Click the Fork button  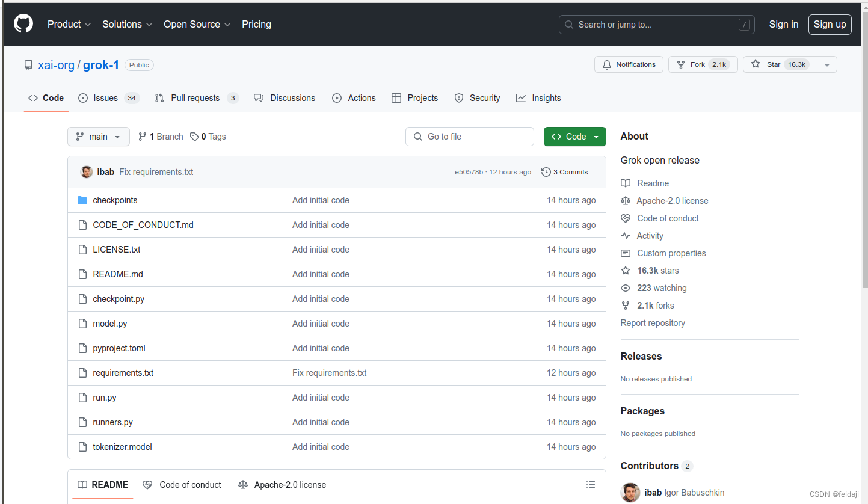pos(703,64)
